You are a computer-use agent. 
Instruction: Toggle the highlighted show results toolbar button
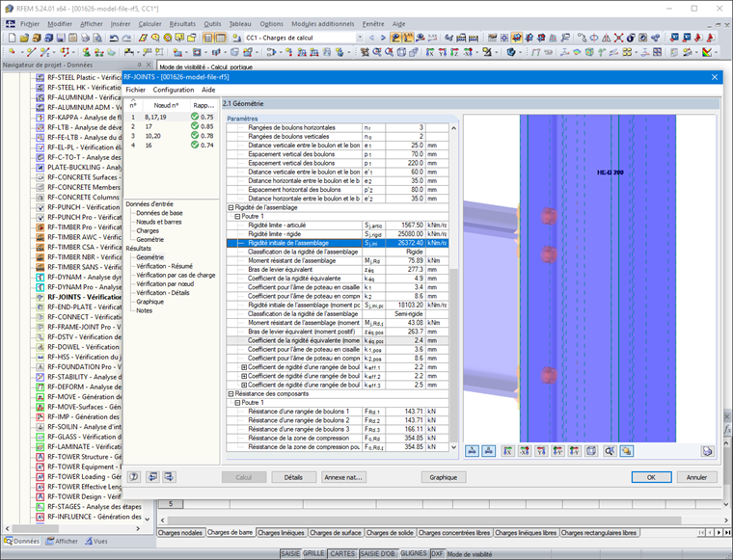395,38
